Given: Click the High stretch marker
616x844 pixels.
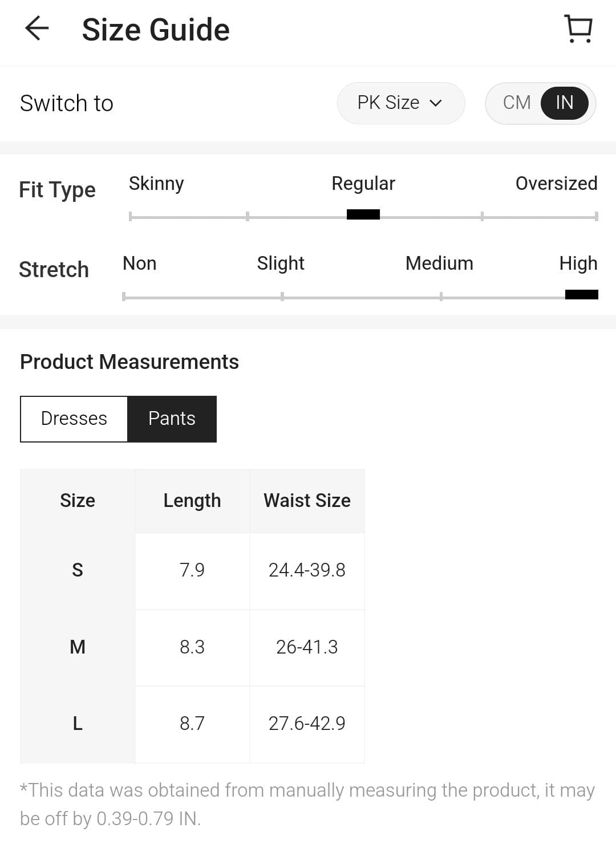Looking at the screenshot, I should pos(581,294).
